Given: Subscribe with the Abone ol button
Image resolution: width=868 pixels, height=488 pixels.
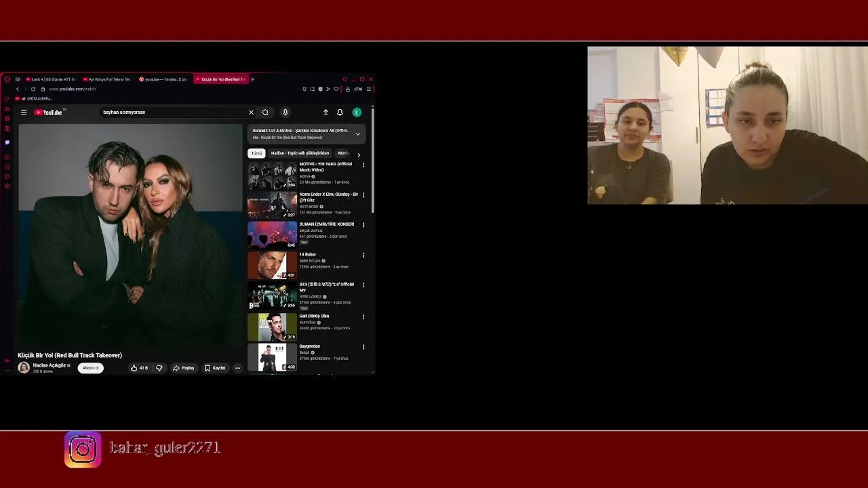Looking at the screenshot, I should [91, 368].
